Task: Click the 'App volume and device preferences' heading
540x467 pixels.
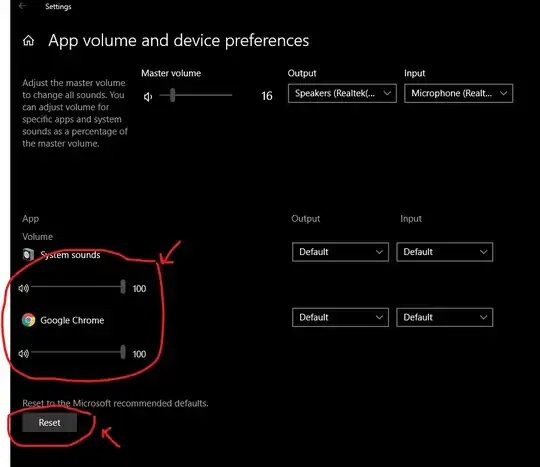Action: point(178,41)
